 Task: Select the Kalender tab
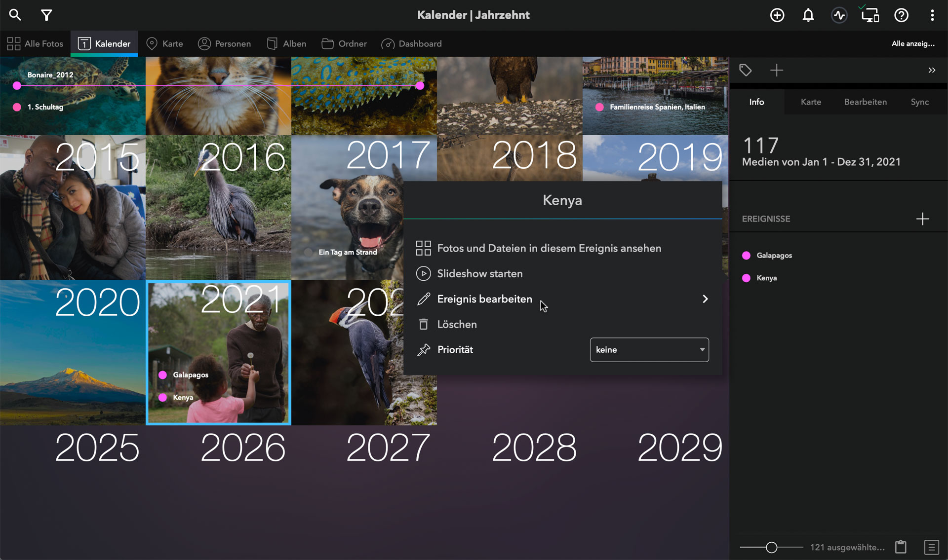tap(104, 44)
